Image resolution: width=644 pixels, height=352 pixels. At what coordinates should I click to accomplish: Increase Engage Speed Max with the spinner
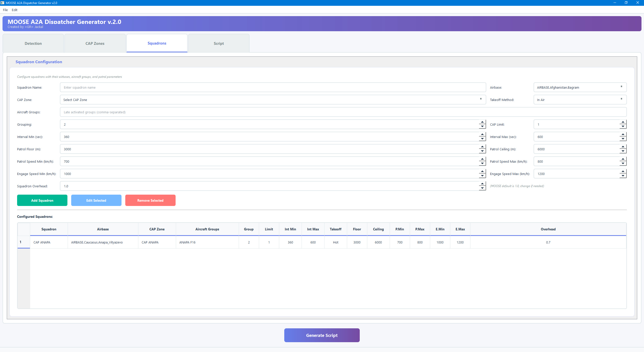(623, 172)
